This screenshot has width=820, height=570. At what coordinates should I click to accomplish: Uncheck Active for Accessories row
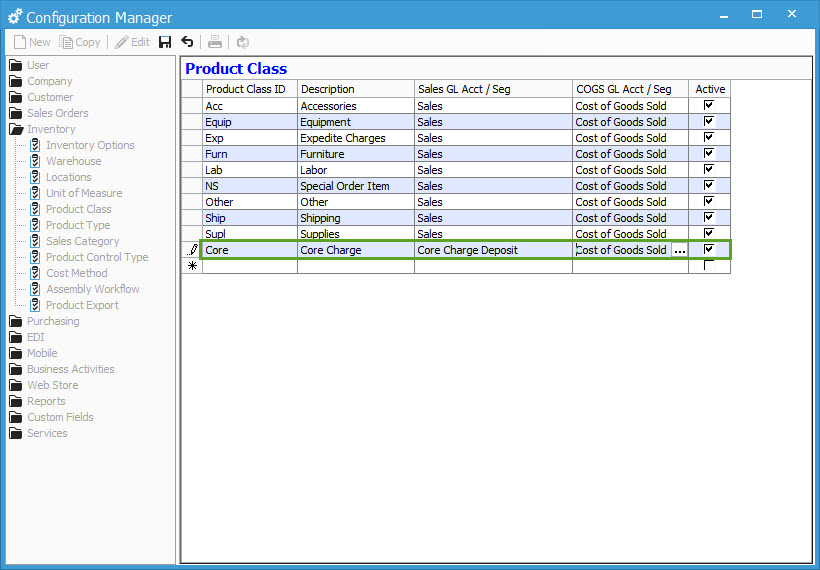pos(709,106)
